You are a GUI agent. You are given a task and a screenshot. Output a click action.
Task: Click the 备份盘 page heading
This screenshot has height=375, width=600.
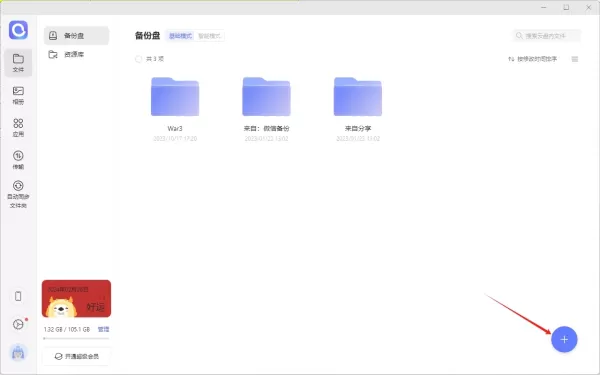(x=147, y=36)
